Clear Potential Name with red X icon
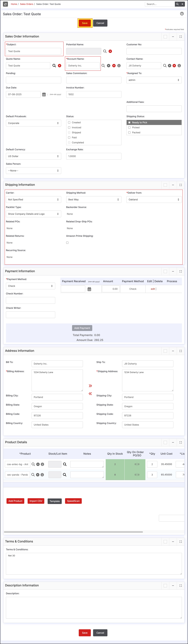This screenshot has height=644, width=188. (110, 51)
